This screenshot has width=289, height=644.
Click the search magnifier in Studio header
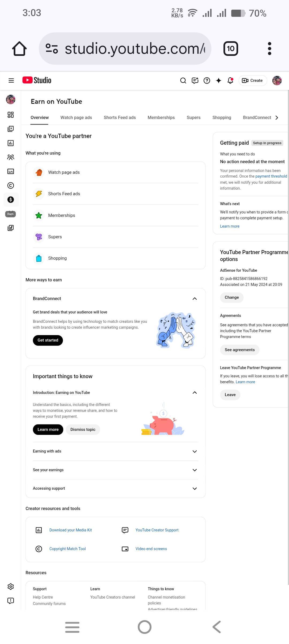(x=183, y=80)
